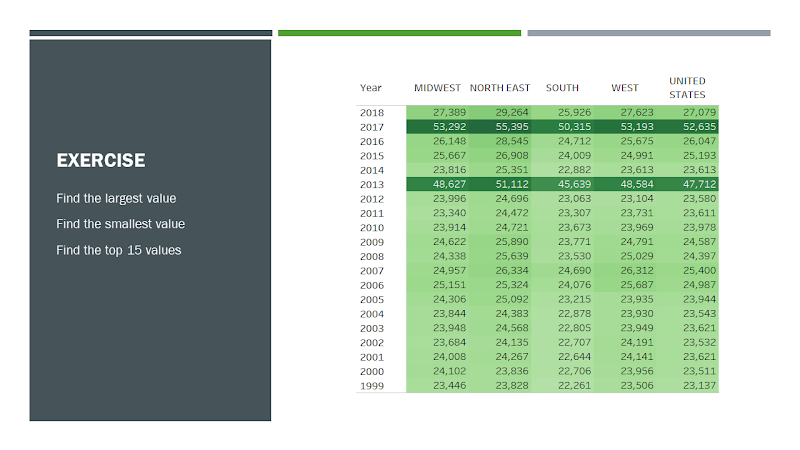The image size is (800, 450).
Task: Select the 2017 year row label
Action: 372,127
